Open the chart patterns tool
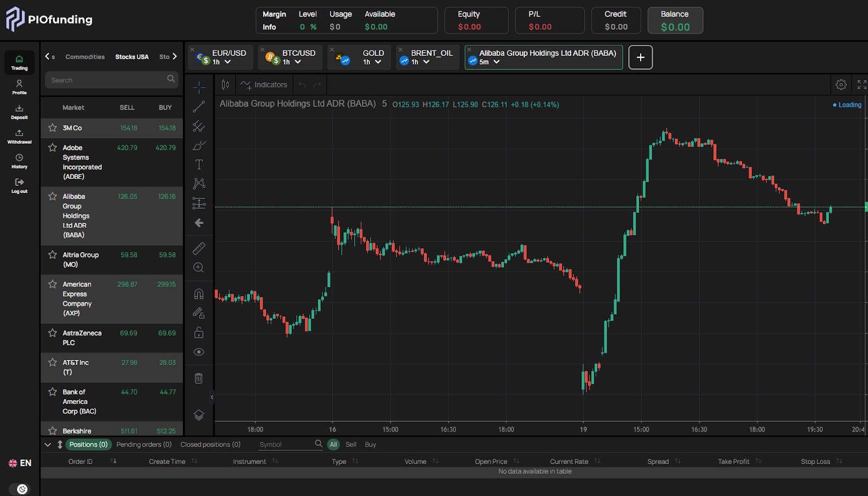Viewport: 868px width, 496px height. pos(199,184)
